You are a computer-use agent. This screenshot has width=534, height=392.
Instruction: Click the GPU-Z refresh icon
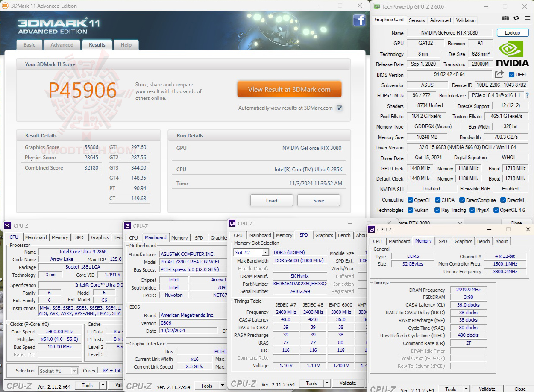coord(516,18)
